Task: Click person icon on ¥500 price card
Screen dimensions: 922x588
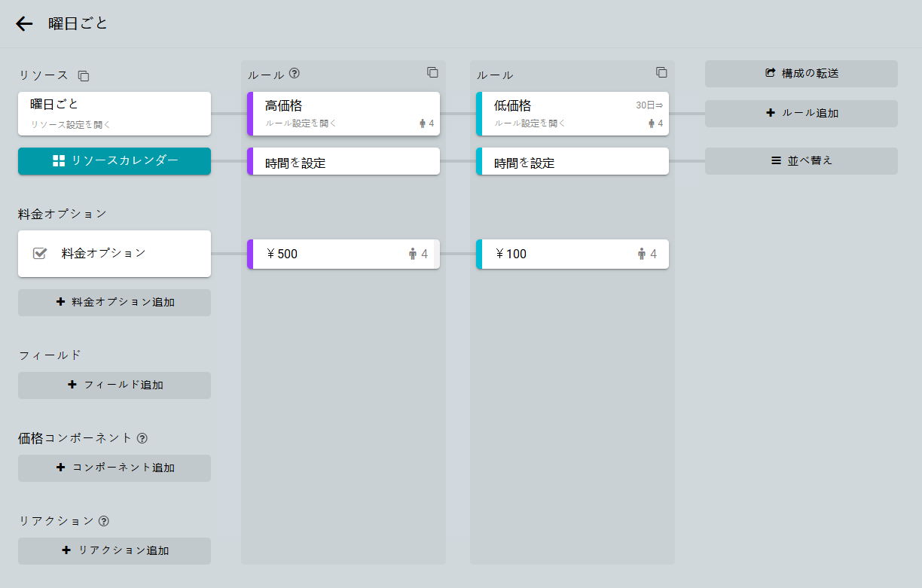Action: point(413,254)
